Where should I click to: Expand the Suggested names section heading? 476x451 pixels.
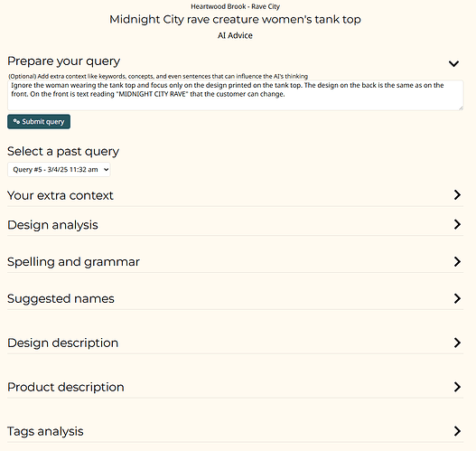[61, 299]
